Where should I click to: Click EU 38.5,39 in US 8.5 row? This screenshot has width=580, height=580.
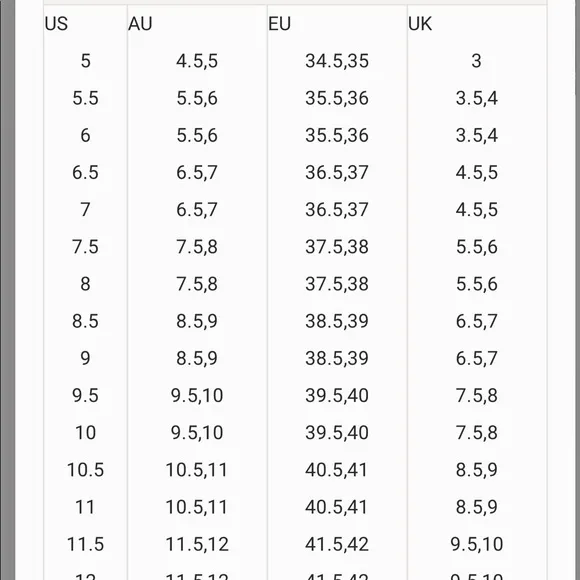click(x=337, y=321)
